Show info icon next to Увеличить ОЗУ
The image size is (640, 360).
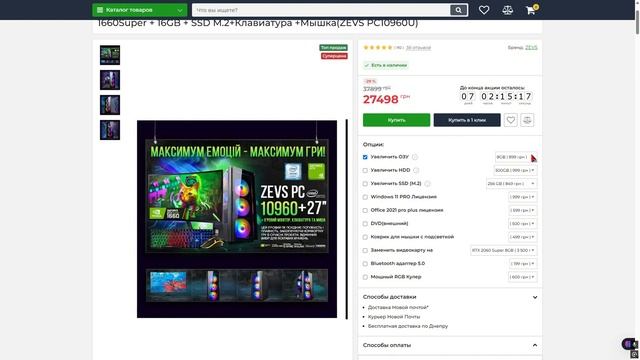415,157
